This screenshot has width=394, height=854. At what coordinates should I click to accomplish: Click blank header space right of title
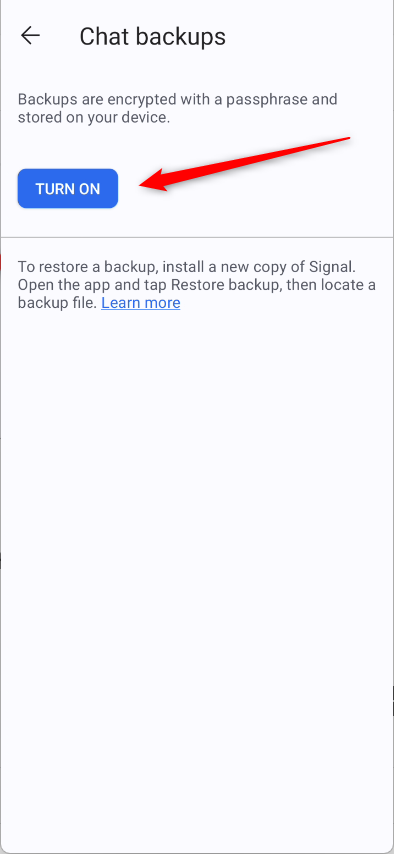coord(311,36)
